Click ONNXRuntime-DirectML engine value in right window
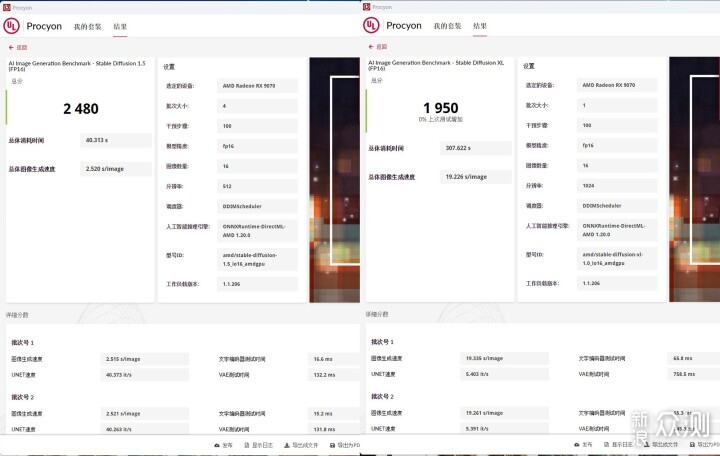The width and height of the screenshot is (720, 456). [x=617, y=230]
